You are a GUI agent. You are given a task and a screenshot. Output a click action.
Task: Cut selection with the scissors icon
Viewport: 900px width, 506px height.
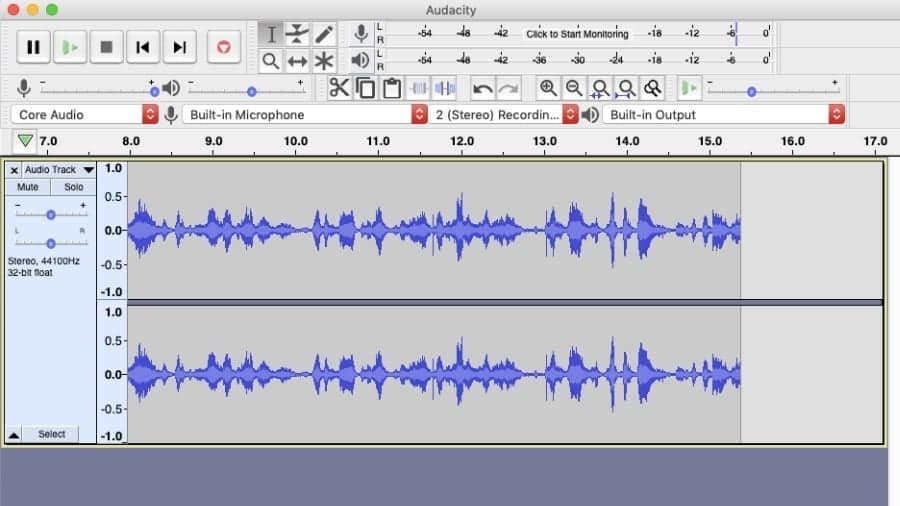(339, 88)
